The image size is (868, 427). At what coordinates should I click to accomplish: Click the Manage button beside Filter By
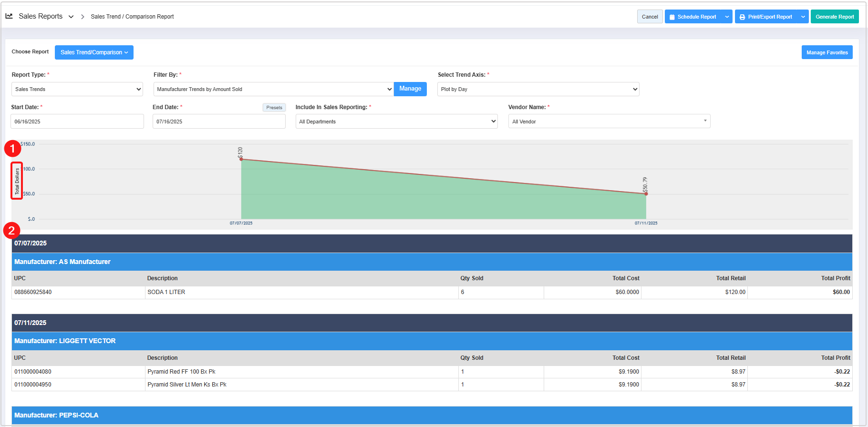coord(410,89)
